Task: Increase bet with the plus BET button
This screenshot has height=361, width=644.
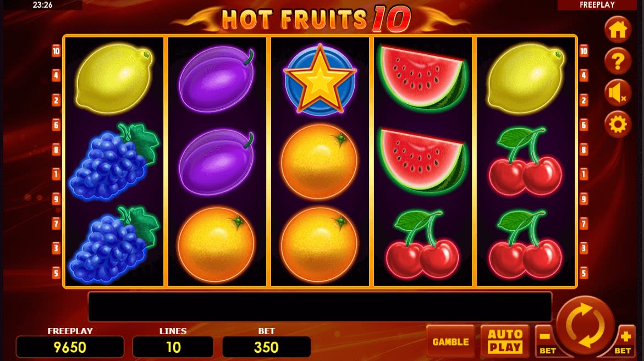Action: pyautogui.click(x=624, y=341)
